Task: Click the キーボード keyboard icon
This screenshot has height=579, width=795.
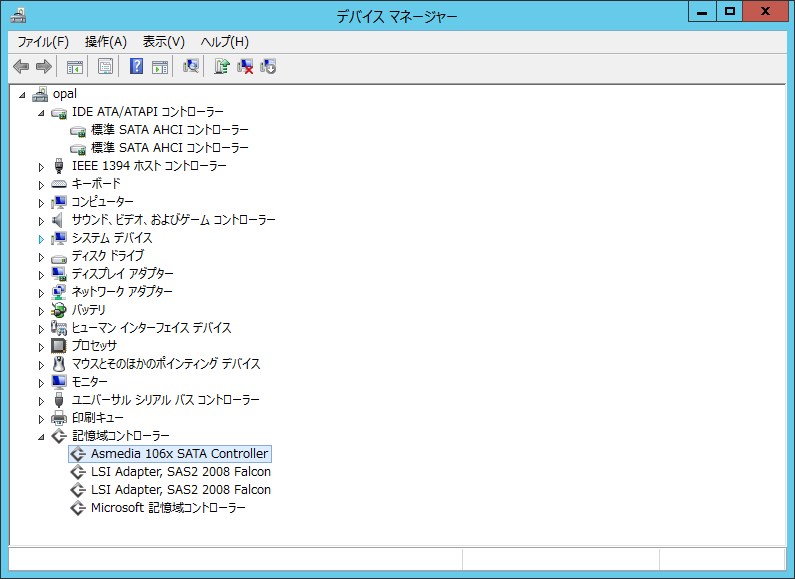Action: (x=59, y=184)
